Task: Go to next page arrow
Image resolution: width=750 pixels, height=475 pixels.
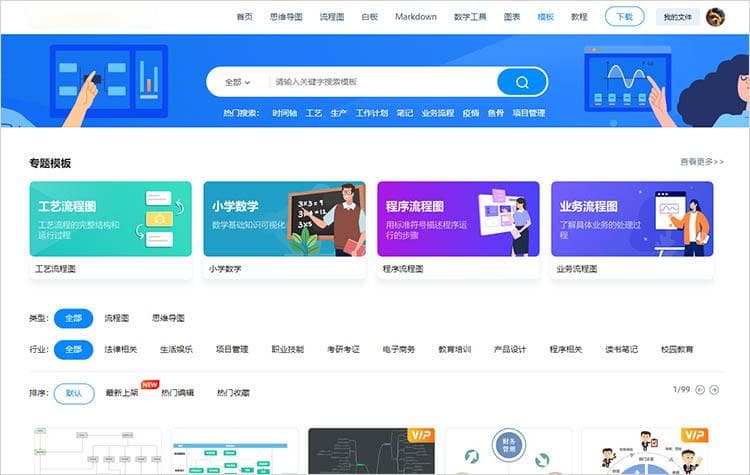Action: (714, 390)
